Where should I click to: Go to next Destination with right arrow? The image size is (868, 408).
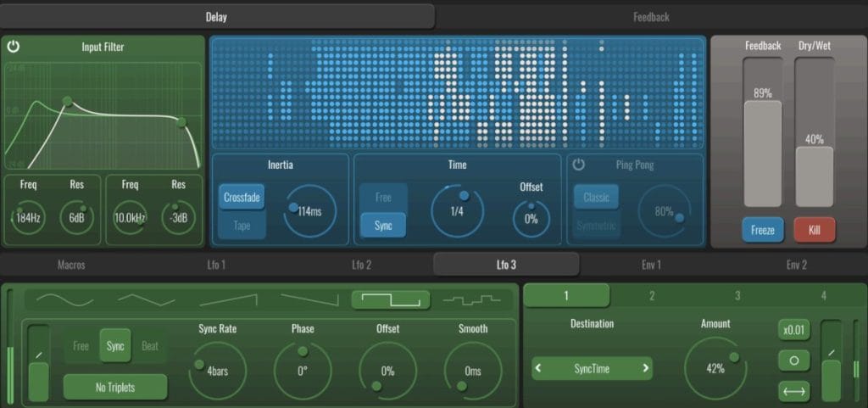pos(645,368)
